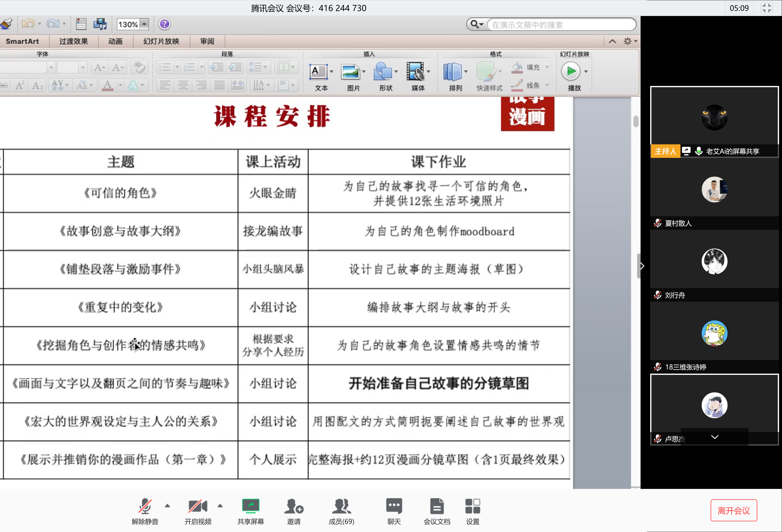Click the Insert Picture (图片) icon
This screenshot has width=782, height=532.
click(x=350, y=72)
